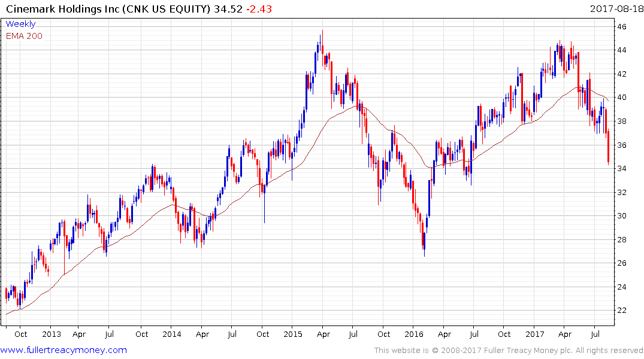Click the date 2017-08-18 label
This screenshot has width=644, height=359.
tap(616, 8)
